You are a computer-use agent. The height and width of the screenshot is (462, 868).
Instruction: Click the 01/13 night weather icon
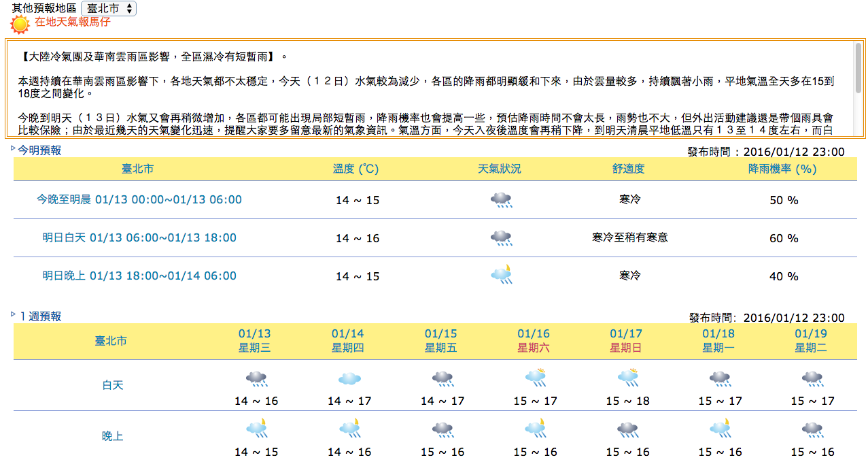click(256, 429)
